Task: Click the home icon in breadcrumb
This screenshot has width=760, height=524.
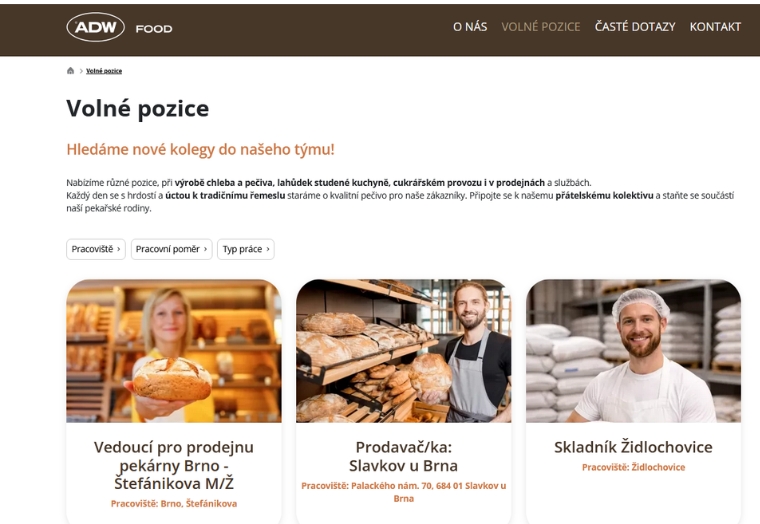Action: tap(70, 71)
